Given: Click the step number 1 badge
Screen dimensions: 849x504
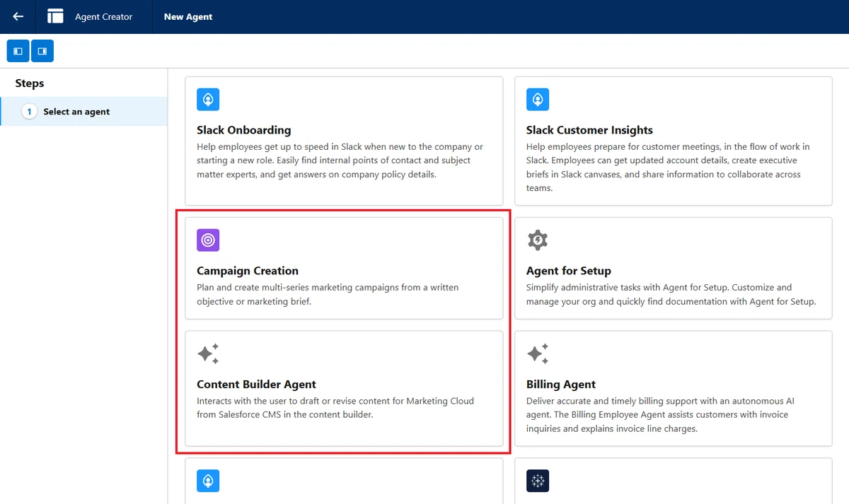Looking at the screenshot, I should [29, 112].
